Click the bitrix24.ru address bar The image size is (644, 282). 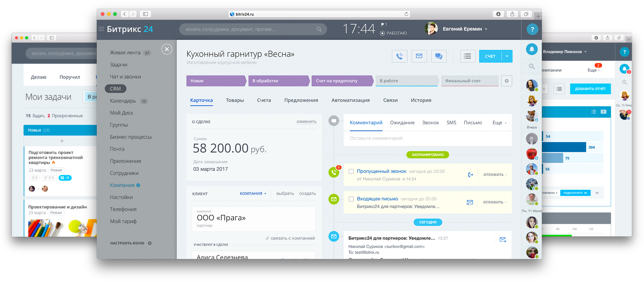[x=319, y=14]
